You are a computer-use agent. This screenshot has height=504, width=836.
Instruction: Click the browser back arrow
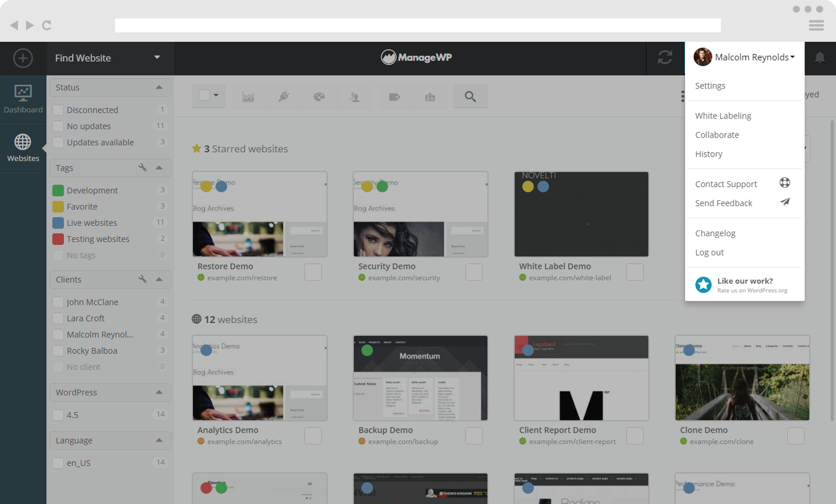14,26
